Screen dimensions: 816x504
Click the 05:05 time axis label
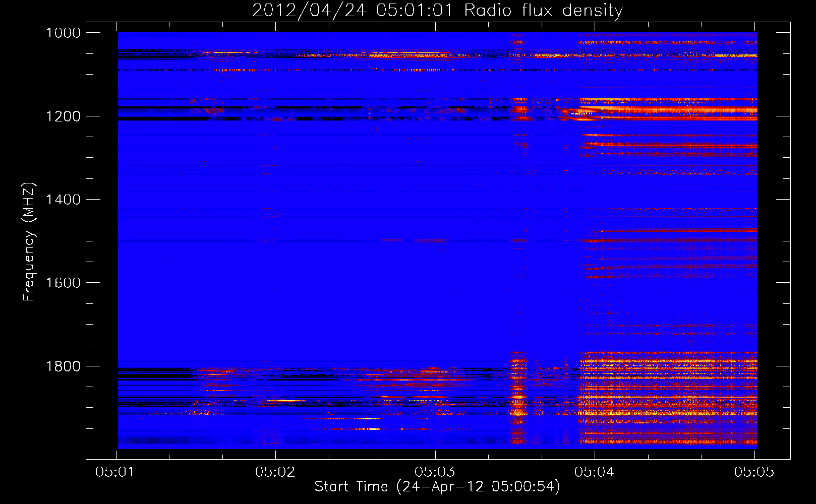tap(754, 472)
